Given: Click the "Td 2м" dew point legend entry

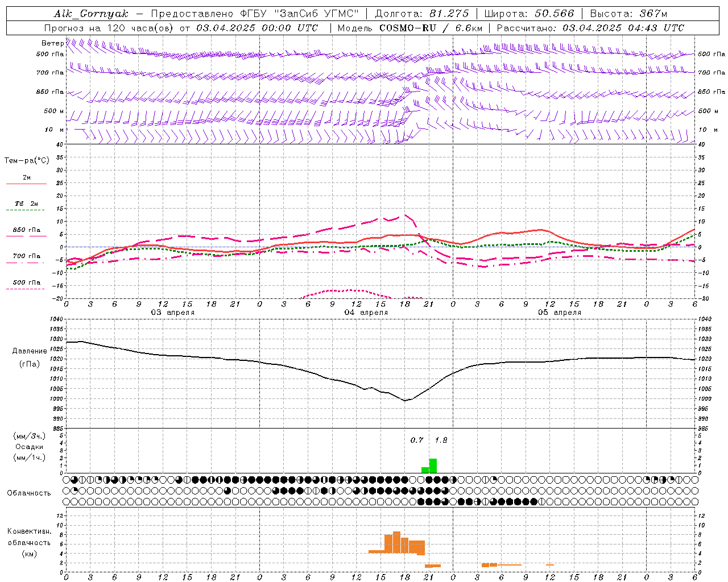Looking at the screenshot, I should (x=26, y=203).
